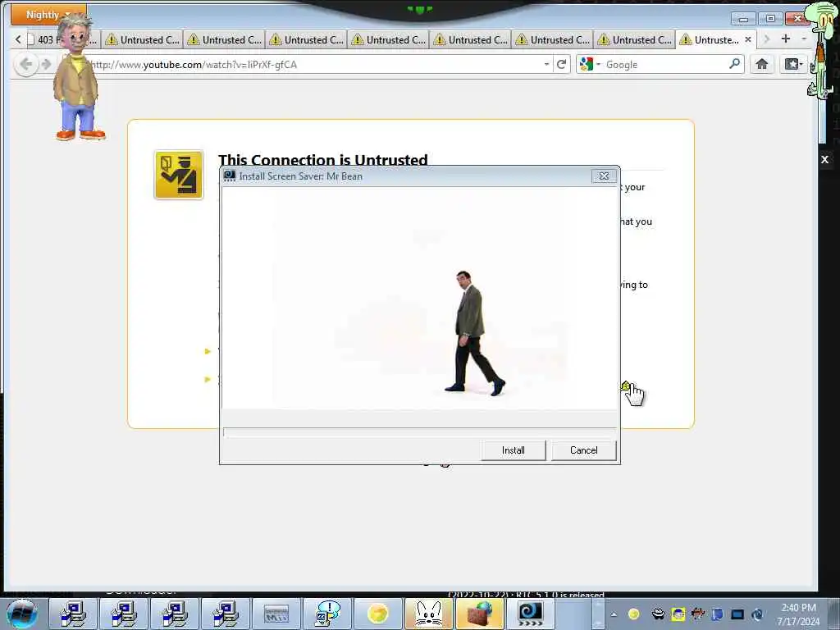
Task: Open the brick wall with globe taskbar app
Action: tap(479, 614)
